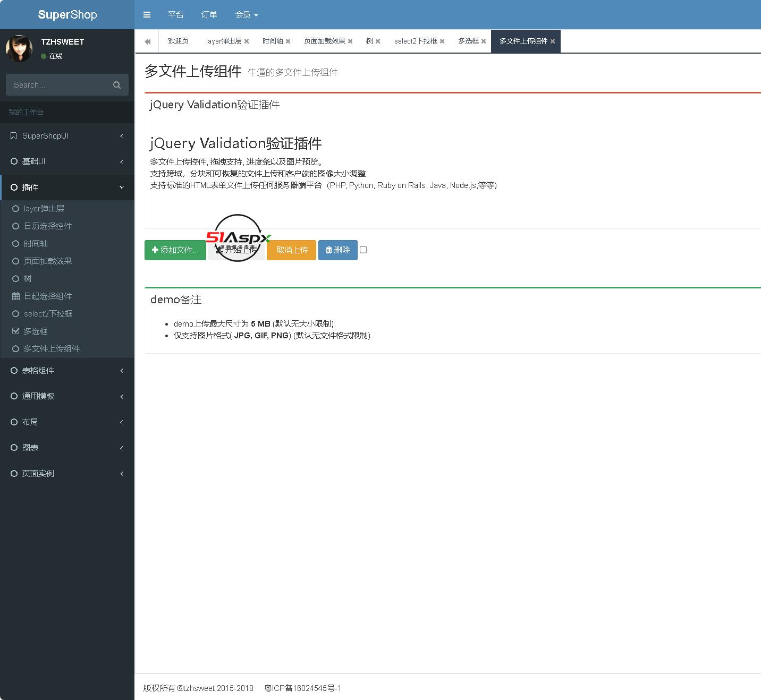The image size is (761, 700).
Task: Click the 粤ICP备16024545号-1 footer text
Action: point(303,688)
